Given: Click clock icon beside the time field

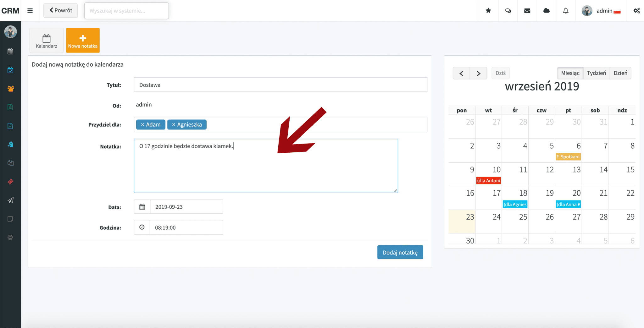Looking at the screenshot, I should (142, 227).
